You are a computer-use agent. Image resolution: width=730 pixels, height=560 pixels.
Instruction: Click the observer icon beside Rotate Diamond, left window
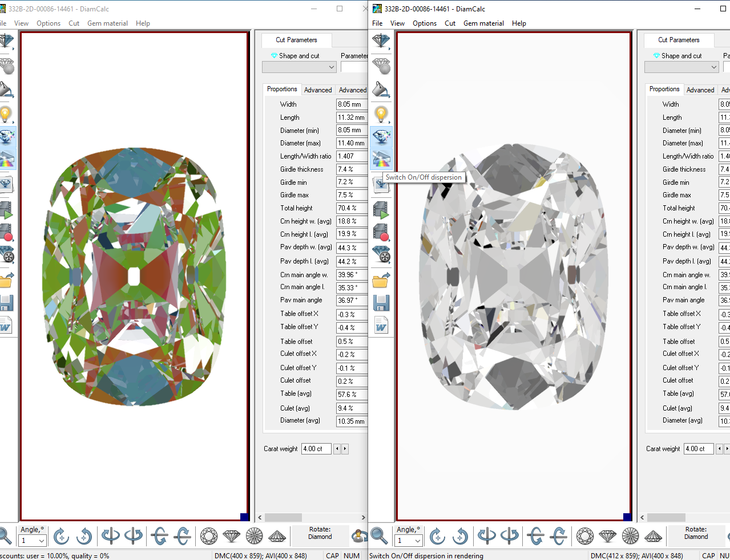pyautogui.click(x=360, y=536)
